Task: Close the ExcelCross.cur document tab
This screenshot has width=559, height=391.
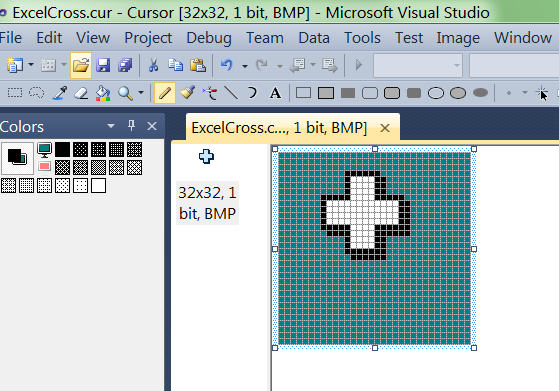Action: point(385,128)
